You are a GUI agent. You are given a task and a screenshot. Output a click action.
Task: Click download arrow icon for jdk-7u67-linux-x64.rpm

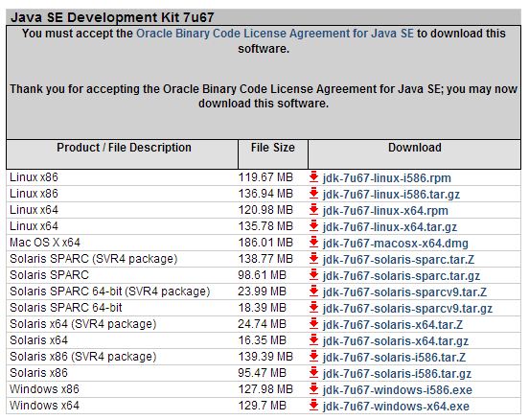313,210
